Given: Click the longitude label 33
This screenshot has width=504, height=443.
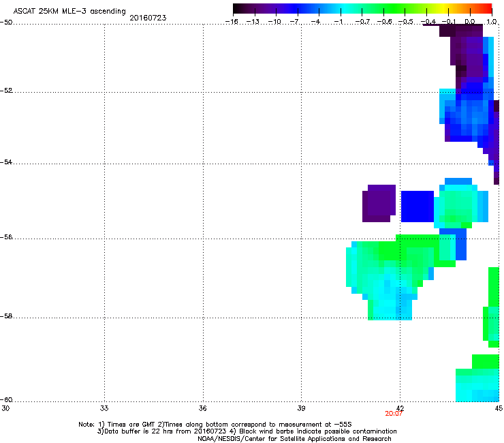Looking at the screenshot, I should (104, 408).
